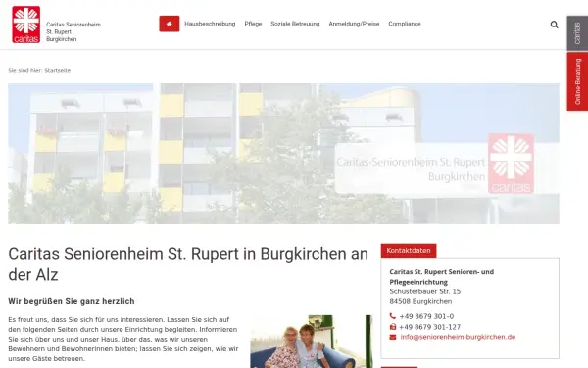588x368 pixels.
Task: Open Anmeldung/Preise menu item
Action: pyautogui.click(x=354, y=24)
